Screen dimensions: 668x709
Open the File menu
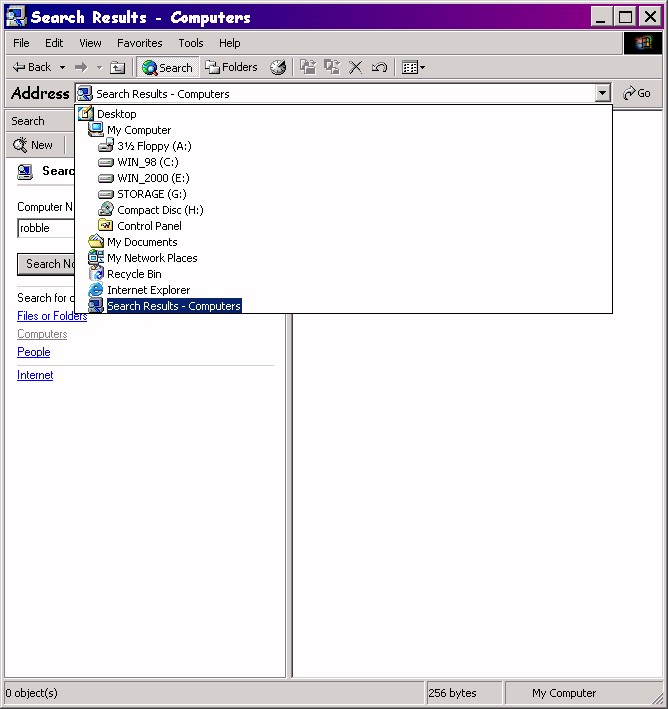21,43
